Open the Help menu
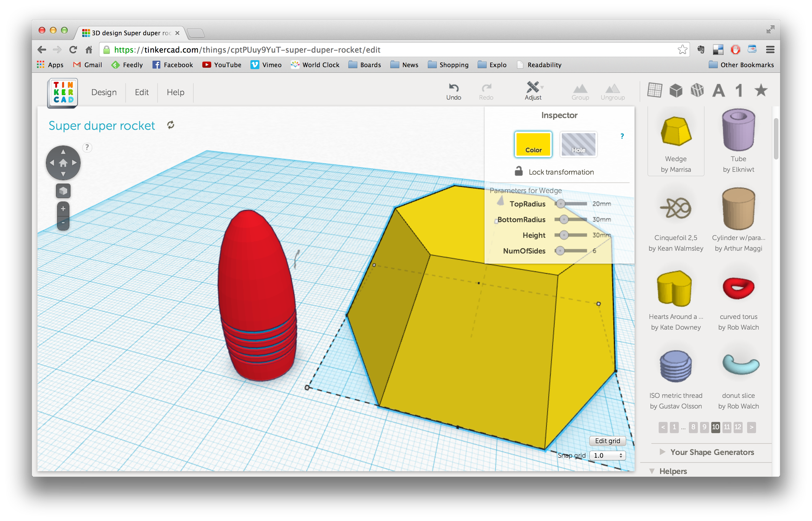 tap(175, 92)
